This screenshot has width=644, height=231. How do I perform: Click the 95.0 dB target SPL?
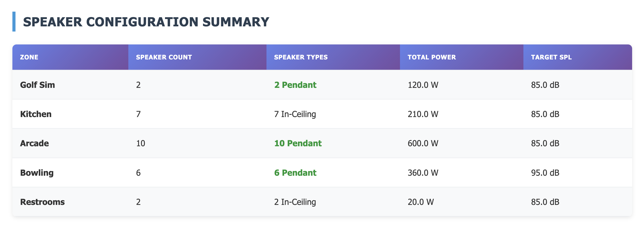[545, 173]
